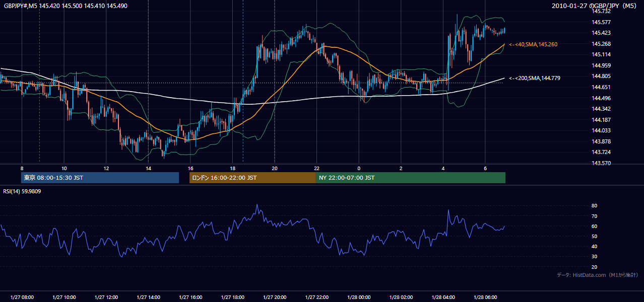This screenshot has width=644, height=302.
Task: Click hour label 22 under the price chart
Action: [x=316, y=168]
